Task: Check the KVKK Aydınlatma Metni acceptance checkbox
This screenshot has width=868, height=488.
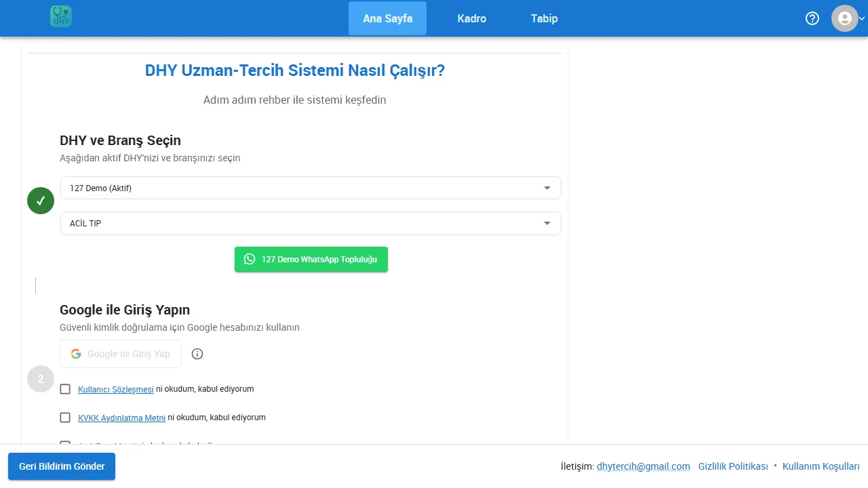Action: (x=65, y=417)
